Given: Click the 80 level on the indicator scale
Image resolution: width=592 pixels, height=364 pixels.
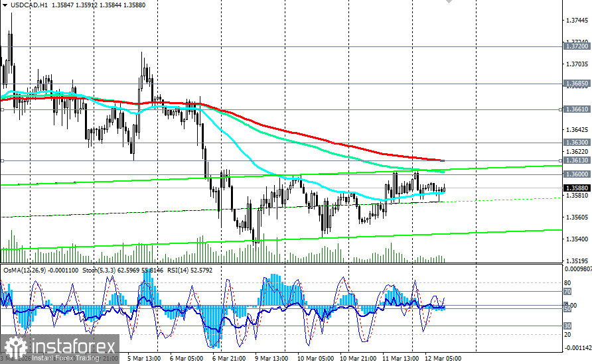Looking at the screenshot, I should point(567,282).
